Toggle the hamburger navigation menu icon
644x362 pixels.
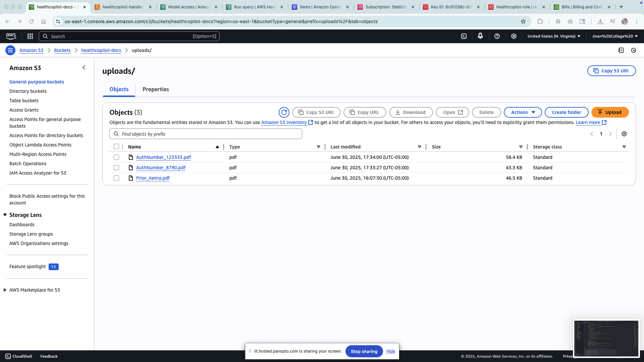click(x=10, y=50)
